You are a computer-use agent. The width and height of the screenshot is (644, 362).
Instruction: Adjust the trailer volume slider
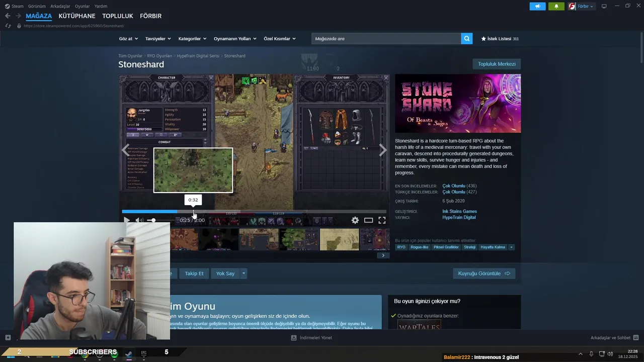[160, 220]
